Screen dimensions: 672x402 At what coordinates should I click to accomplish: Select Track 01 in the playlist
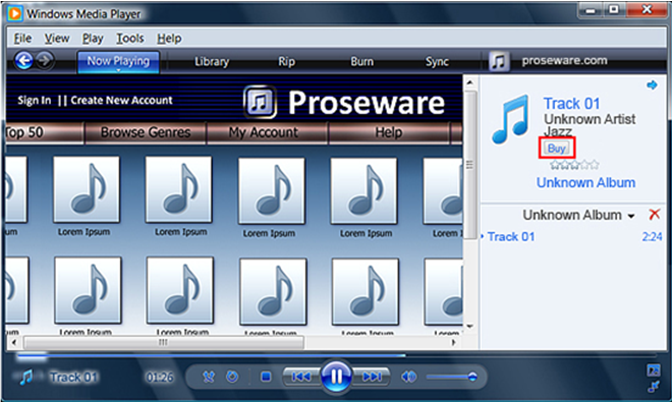[x=511, y=237]
